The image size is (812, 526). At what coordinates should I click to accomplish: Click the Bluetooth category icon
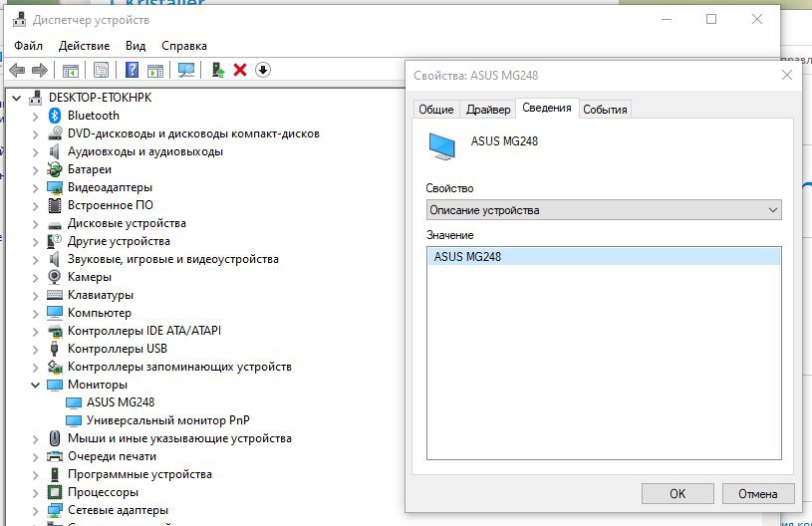[x=55, y=116]
